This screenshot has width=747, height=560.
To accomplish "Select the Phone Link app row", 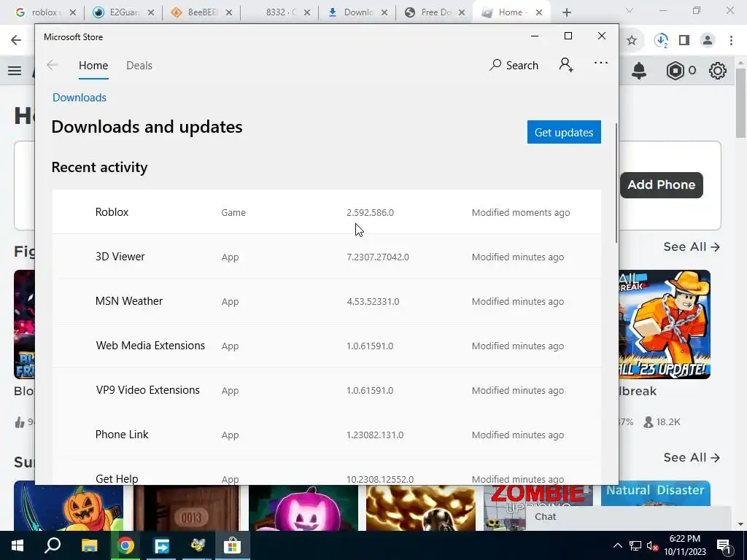I will tap(326, 435).
